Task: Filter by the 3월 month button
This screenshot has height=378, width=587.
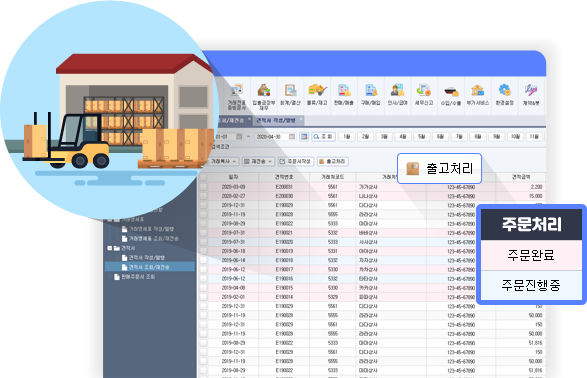Action: (x=384, y=137)
